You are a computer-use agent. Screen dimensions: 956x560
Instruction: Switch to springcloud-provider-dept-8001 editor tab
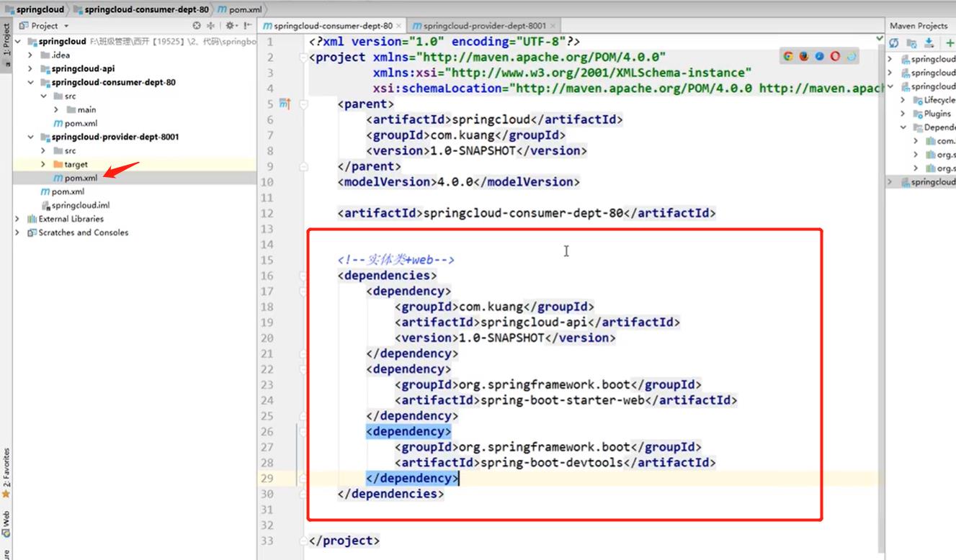(484, 26)
